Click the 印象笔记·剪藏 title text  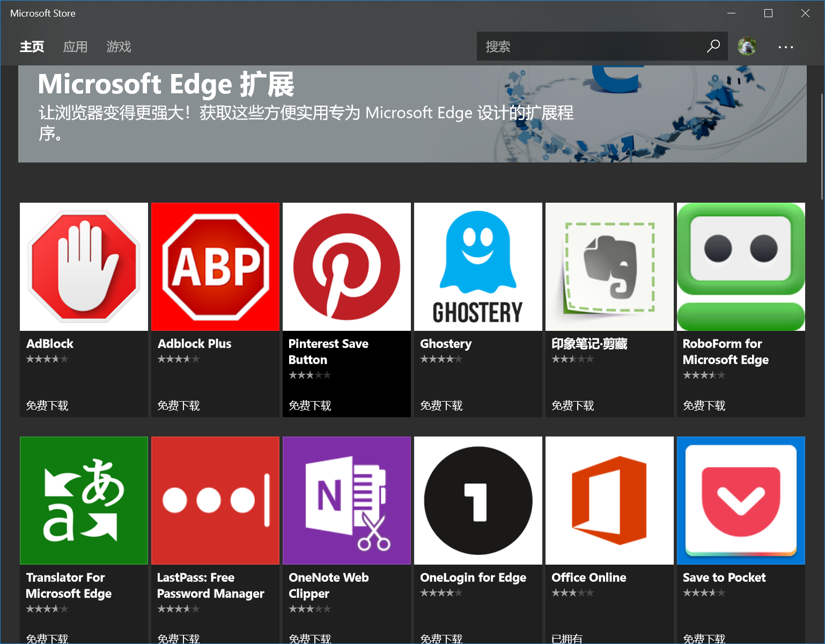(x=589, y=344)
